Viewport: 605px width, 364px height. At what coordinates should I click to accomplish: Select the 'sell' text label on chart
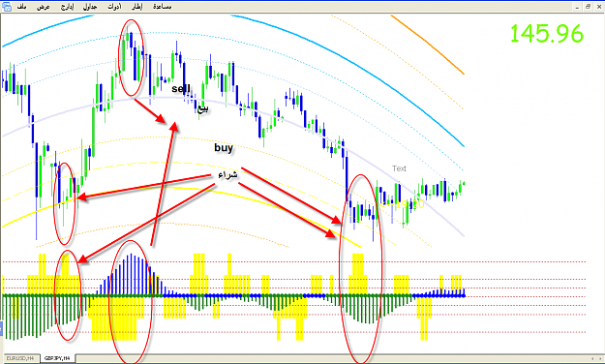coord(181,89)
